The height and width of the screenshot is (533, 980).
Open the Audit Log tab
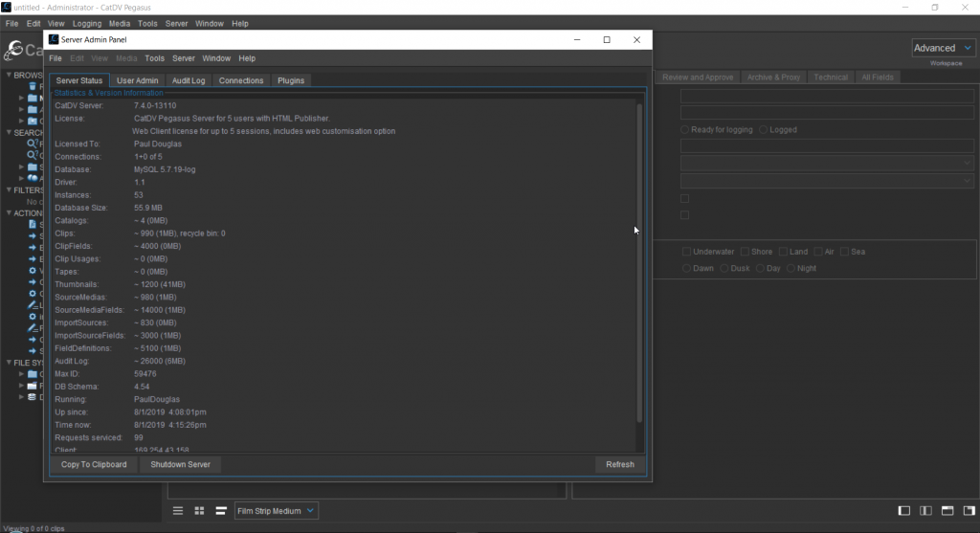point(189,80)
